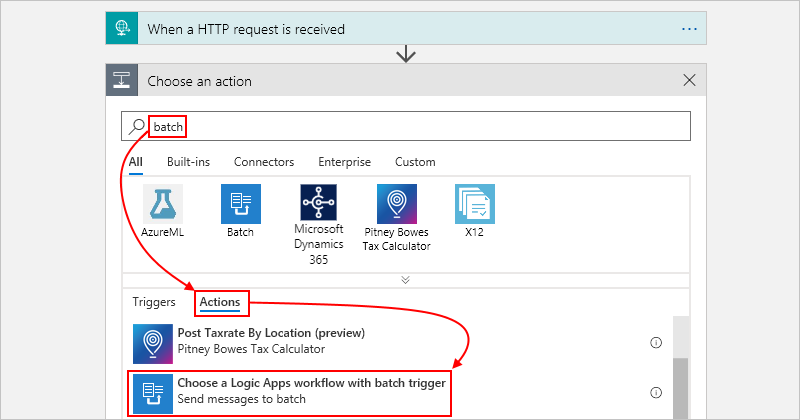Image resolution: width=800 pixels, height=420 pixels.
Task: Open the Connectors filter tab
Action: tap(264, 162)
